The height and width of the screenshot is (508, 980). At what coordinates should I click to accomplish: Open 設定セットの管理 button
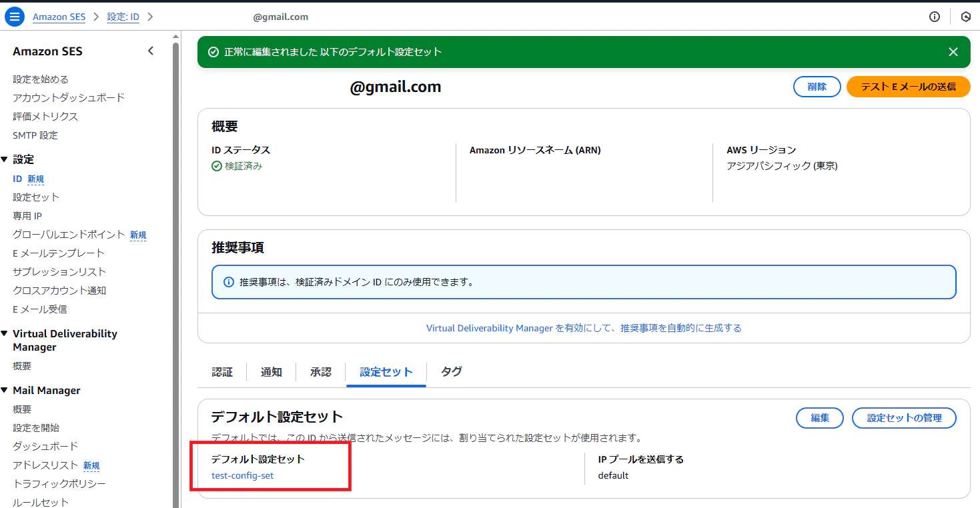[x=904, y=418]
